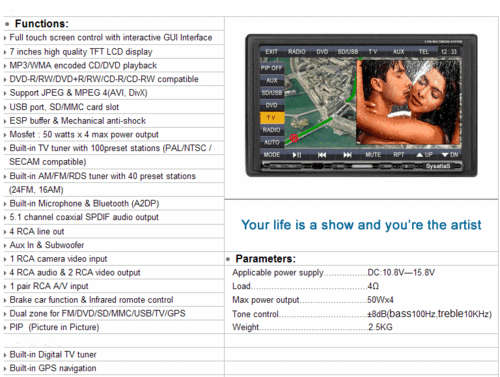Viewport: 500px width, 377px height.
Task: Click the Built-in GPS navigation list item
Action: (x=53, y=368)
